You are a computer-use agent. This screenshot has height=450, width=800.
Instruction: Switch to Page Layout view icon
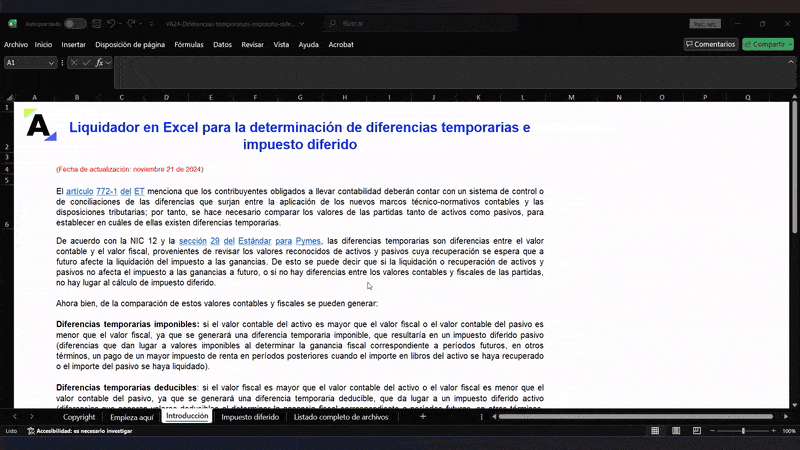point(674,431)
